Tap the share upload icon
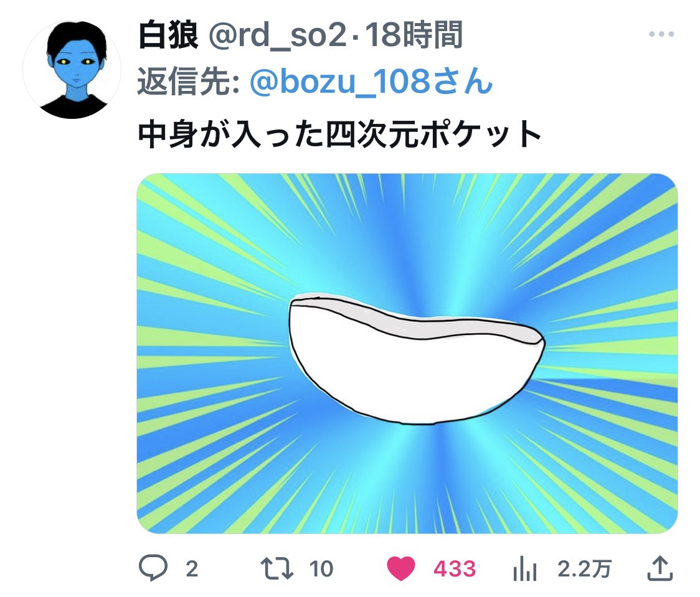Viewport: 700px width, 597px height. click(x=660, y=568)
